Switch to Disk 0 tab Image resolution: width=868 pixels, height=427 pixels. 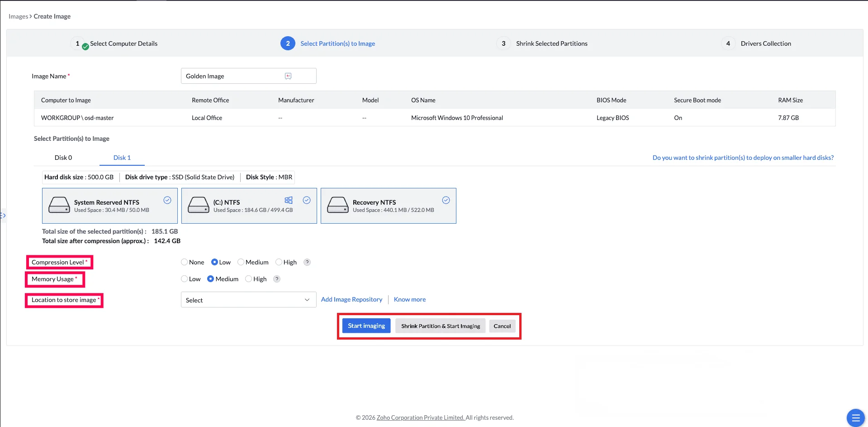(63, 158)
